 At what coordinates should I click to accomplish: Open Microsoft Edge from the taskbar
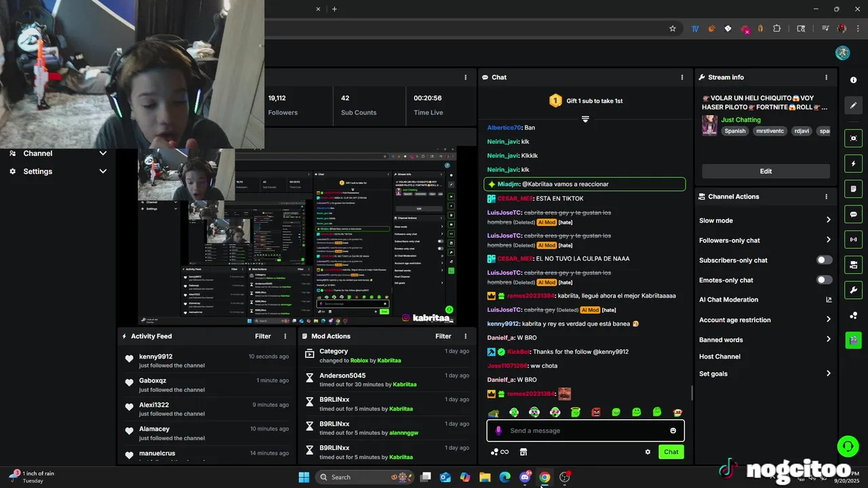click(x=505, y=477)
